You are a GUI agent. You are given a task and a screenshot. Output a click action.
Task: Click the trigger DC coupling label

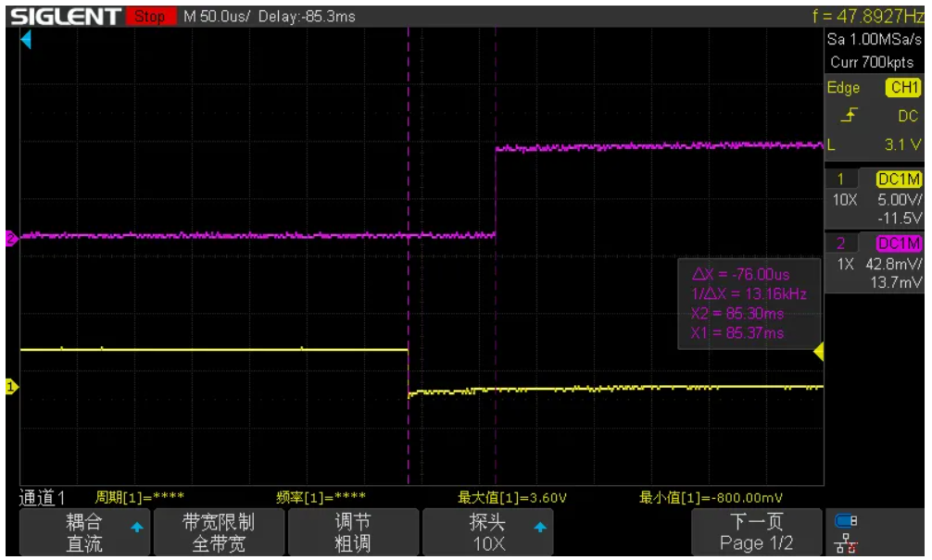[908, 116]
